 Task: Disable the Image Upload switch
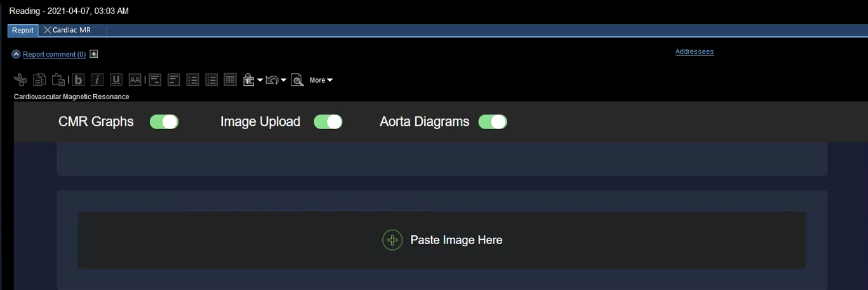pyautogui.click(x=328, y=121)
